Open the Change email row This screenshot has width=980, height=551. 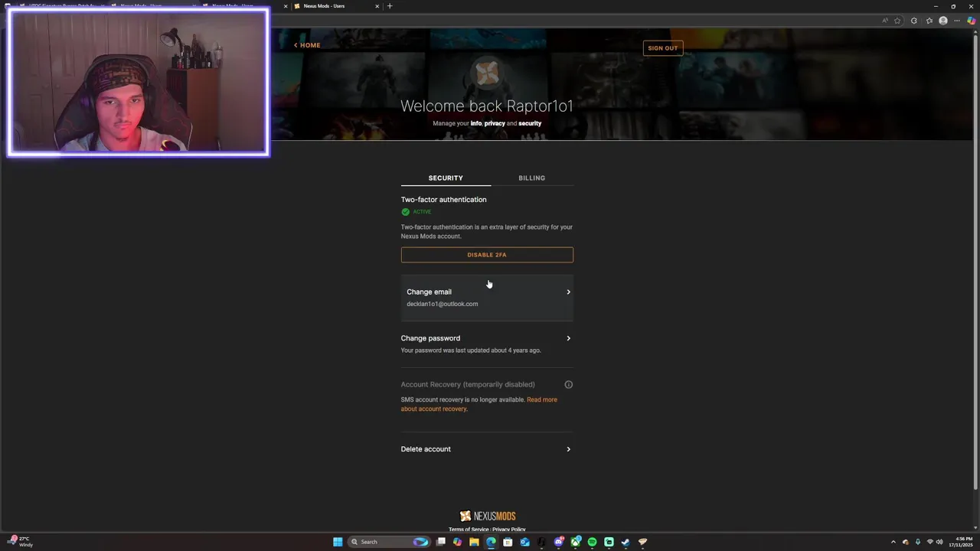coord(487,298)
